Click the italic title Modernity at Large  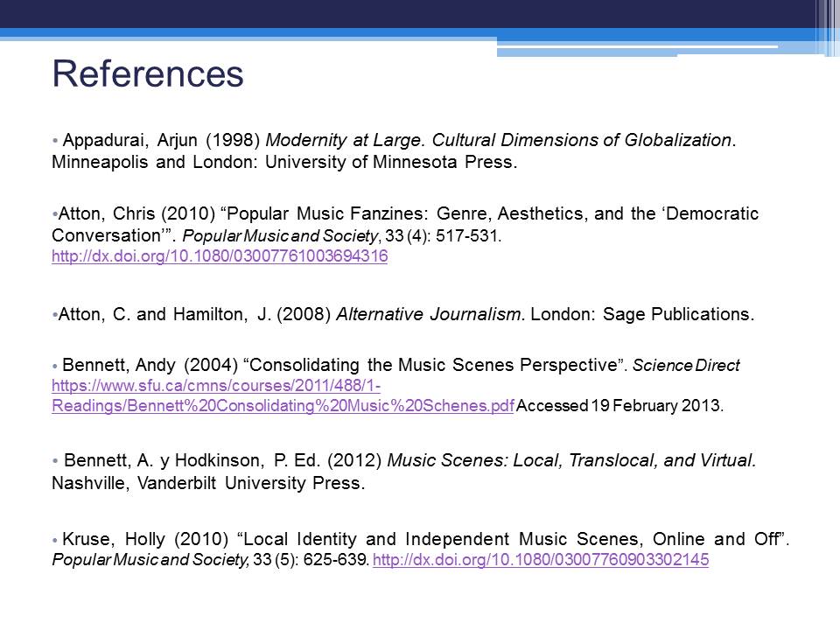(353, 140)
